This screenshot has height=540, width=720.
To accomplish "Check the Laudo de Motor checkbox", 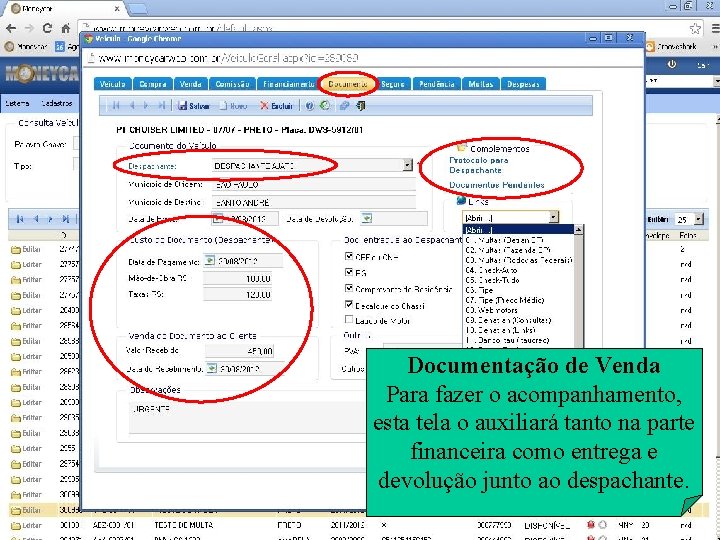I will 349,320.
